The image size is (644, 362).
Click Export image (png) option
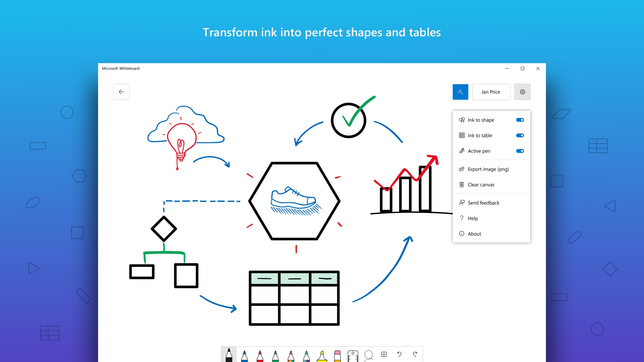pos(488,169)
